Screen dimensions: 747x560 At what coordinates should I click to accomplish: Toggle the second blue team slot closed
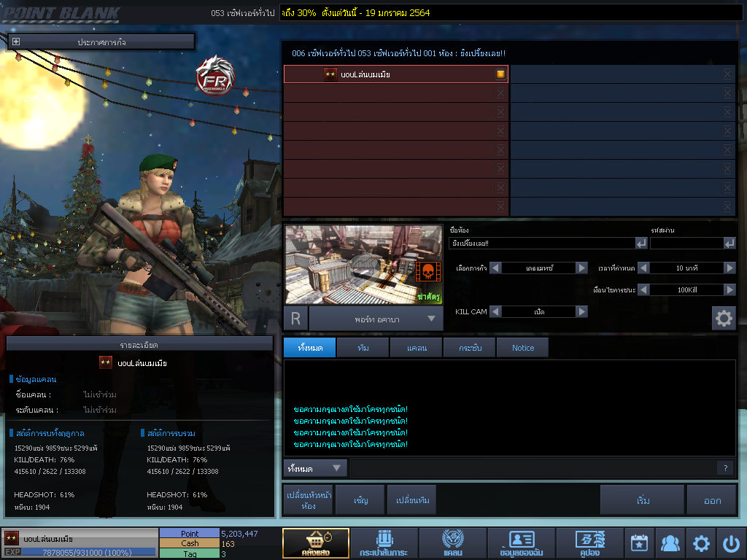[x=727, y=93]
